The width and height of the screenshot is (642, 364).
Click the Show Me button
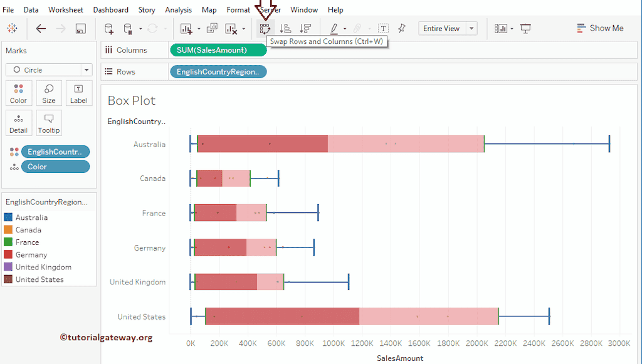599,28
